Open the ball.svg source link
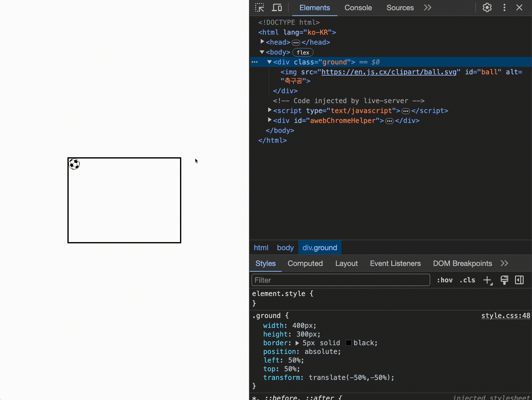The image size is (532, 400). [x=389, y=72]
